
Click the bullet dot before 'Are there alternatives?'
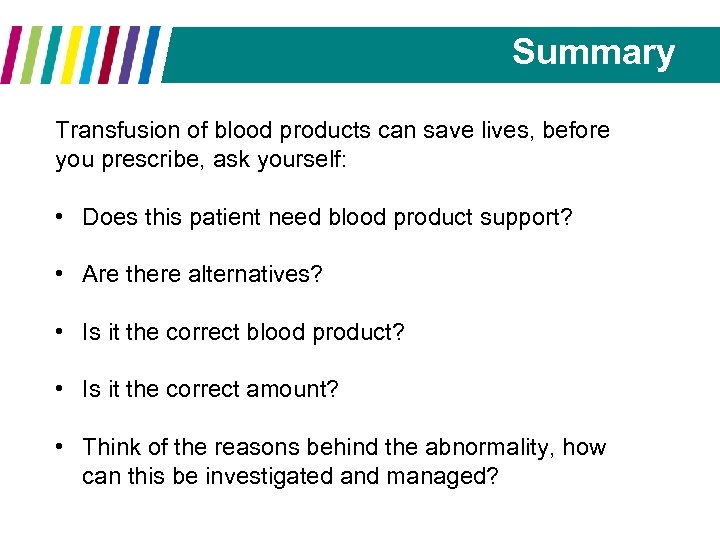tap(62, 274)
